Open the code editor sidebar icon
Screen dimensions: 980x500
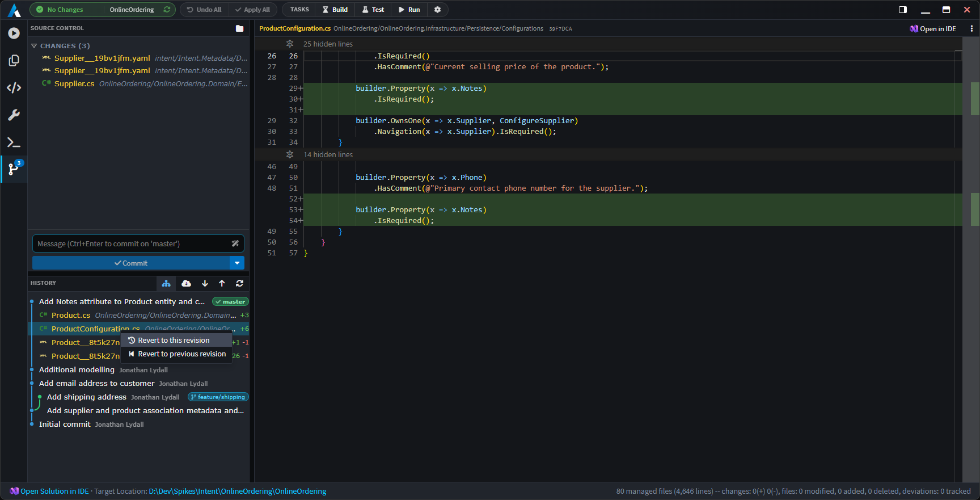click(14, 88)
